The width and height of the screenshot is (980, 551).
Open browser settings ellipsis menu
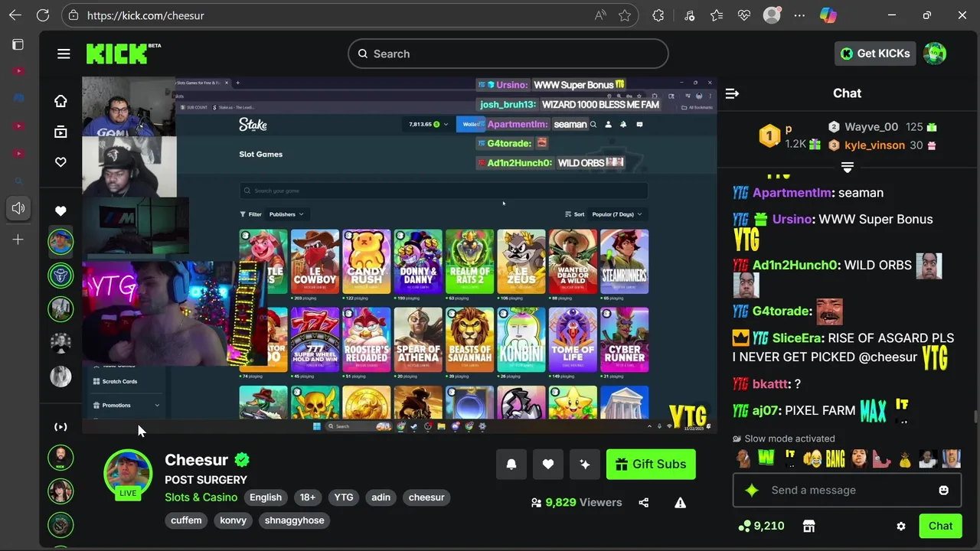(x=799, y=15)
